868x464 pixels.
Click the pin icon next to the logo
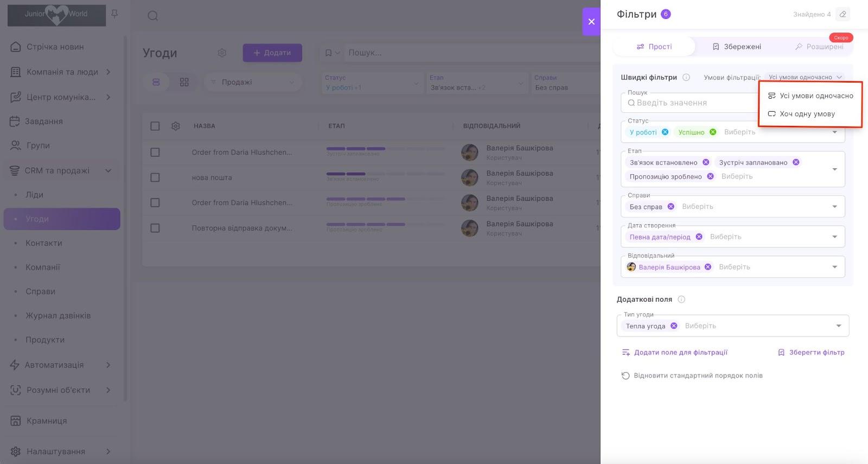pos(114,14)
